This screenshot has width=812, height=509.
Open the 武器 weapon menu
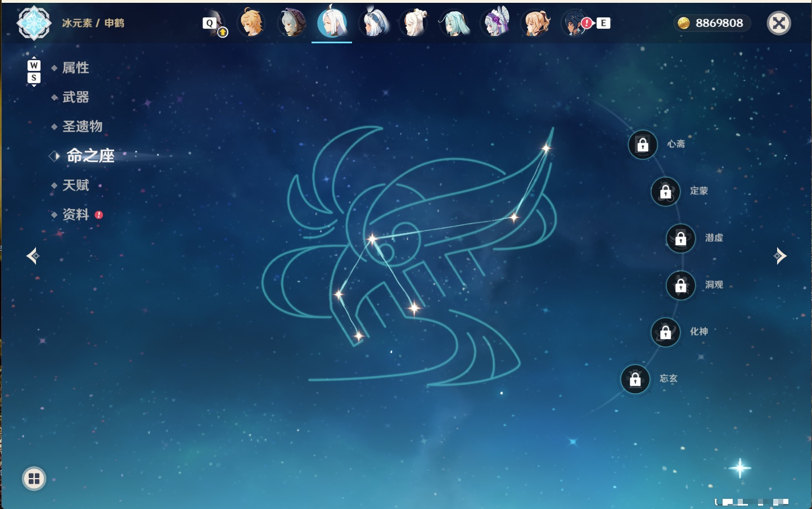click(x=75, y=97)
